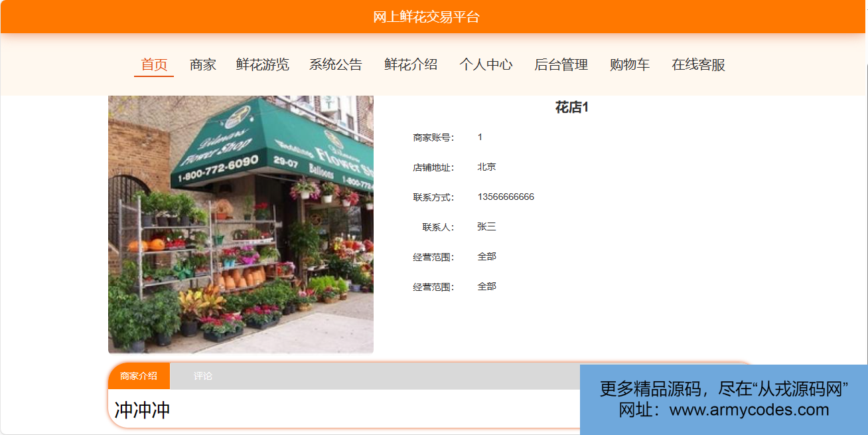Click the flower shop storefront photo
The height and width of the screenshot is (435, 868).
point(241,224)
